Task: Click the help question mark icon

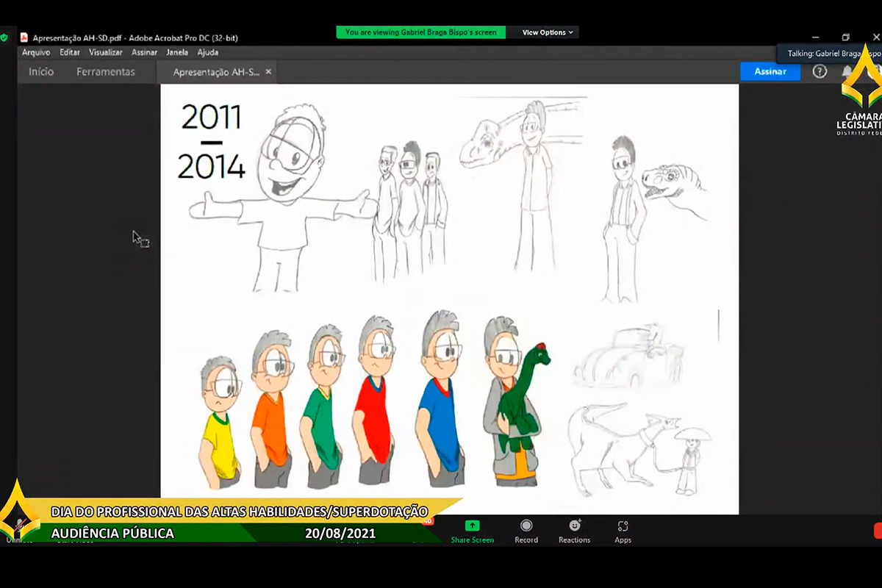Action: (820, 71)
